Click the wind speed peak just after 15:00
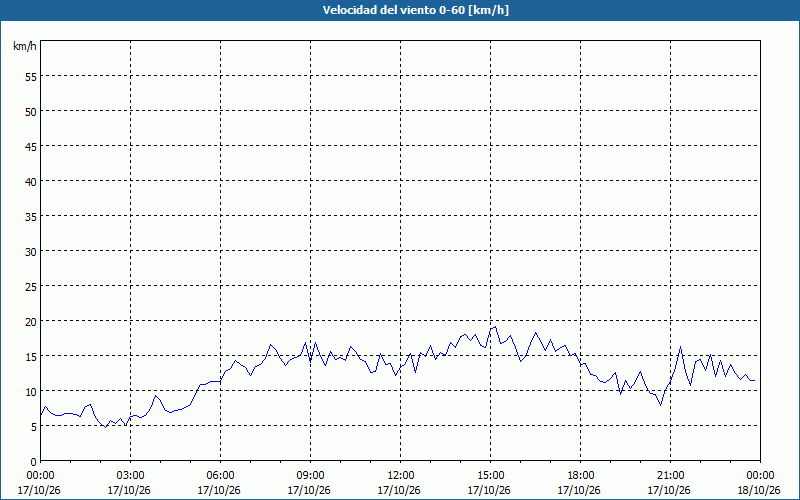800x500 pixels. coord(495,327)
